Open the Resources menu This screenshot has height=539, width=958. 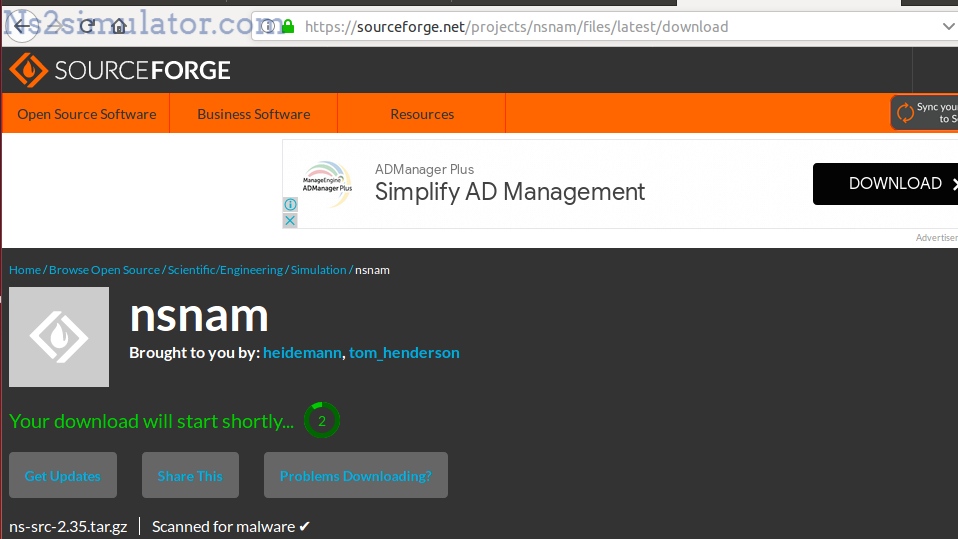422,114
